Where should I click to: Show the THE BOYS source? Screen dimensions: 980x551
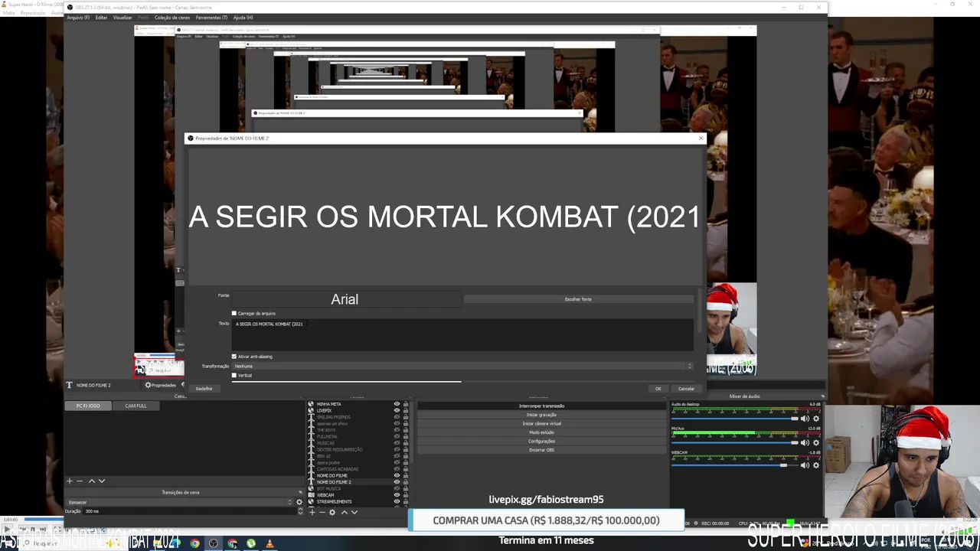[x=397, y=430]
